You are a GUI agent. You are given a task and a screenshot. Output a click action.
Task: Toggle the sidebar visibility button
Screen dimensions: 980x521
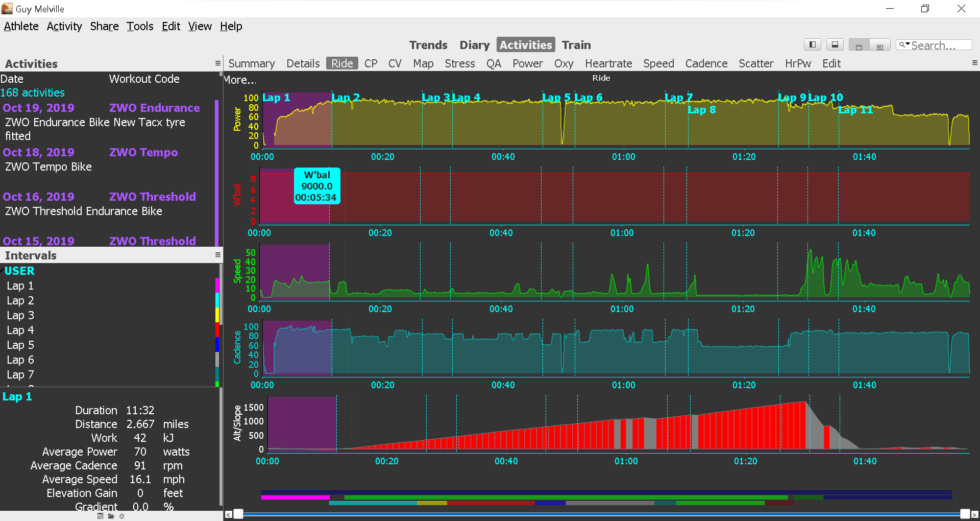[x=812, y=44]
